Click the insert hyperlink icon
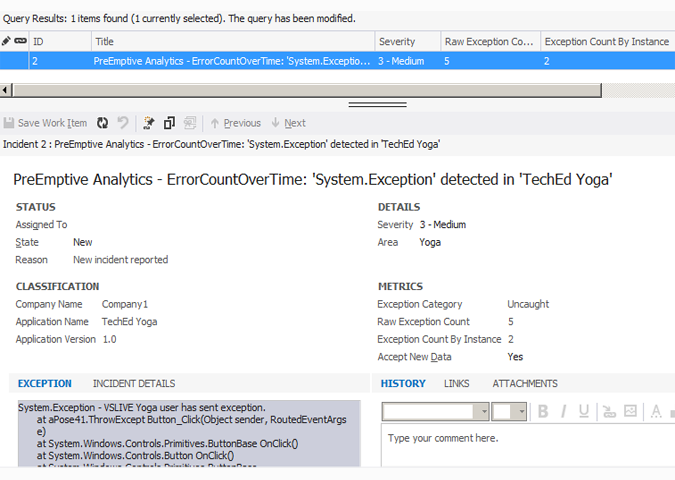 pyautogui.click(x=609, y=412)
